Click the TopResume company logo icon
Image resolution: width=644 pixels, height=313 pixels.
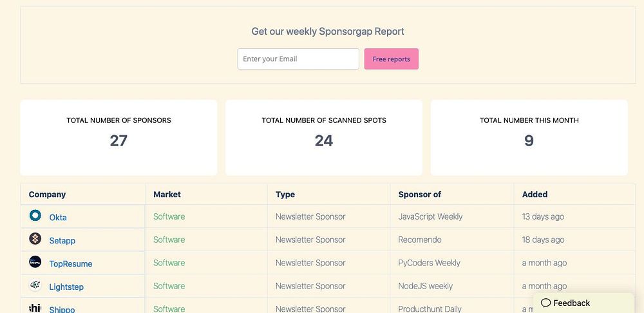coord(35,262)
